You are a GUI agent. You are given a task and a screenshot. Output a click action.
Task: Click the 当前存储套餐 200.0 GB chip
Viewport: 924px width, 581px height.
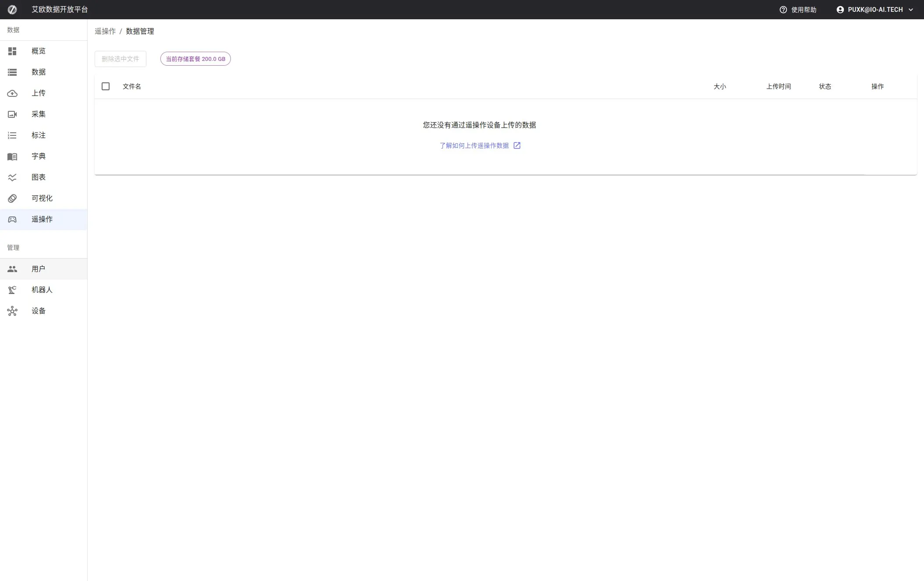(x=195, y=59)
